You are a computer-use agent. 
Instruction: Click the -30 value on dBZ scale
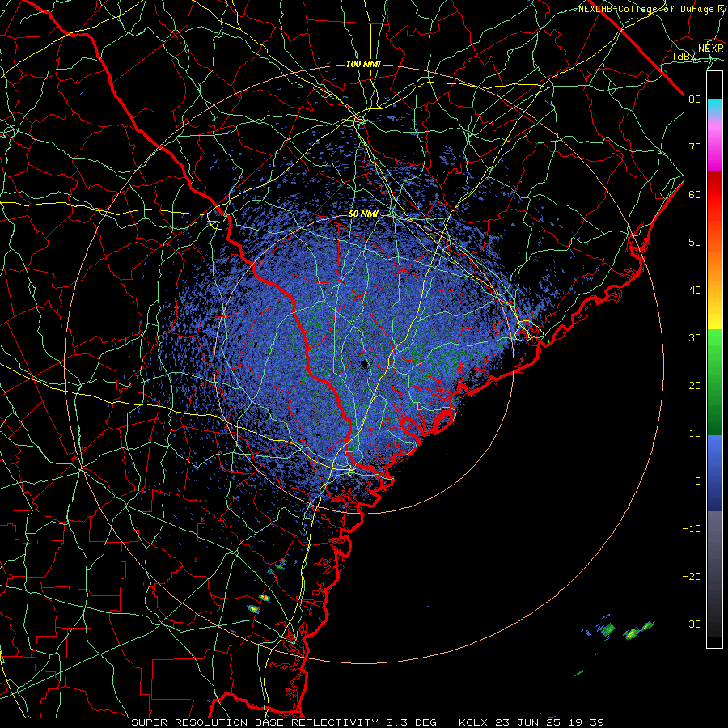click(x=692, y=624)
